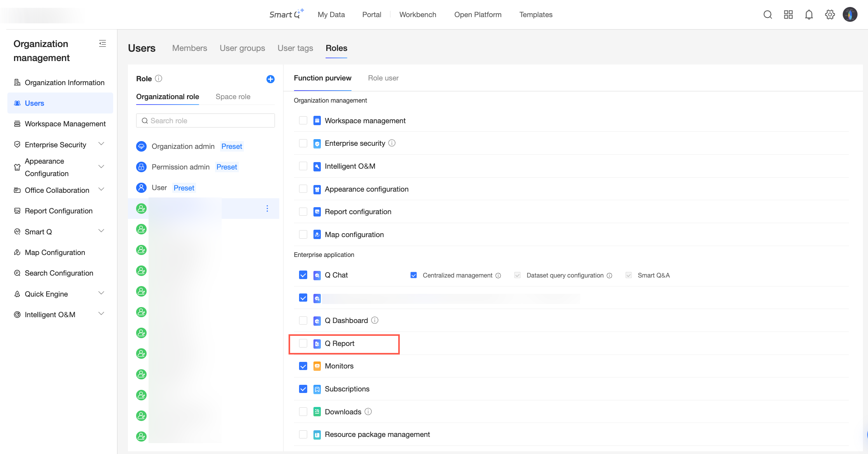Show Enterprise security info icon

click(x=392, y=143)
